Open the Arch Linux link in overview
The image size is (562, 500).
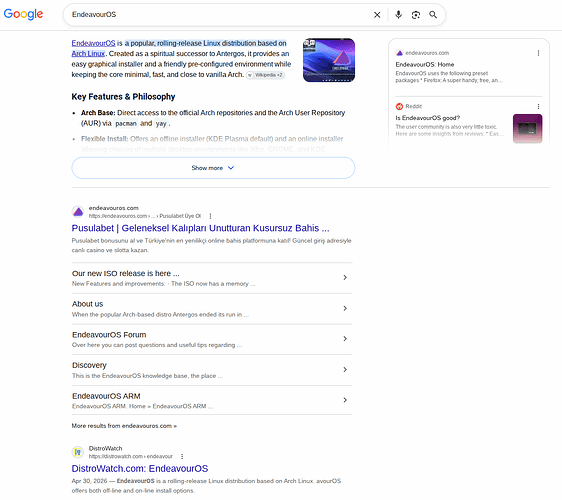pos(88,53)
